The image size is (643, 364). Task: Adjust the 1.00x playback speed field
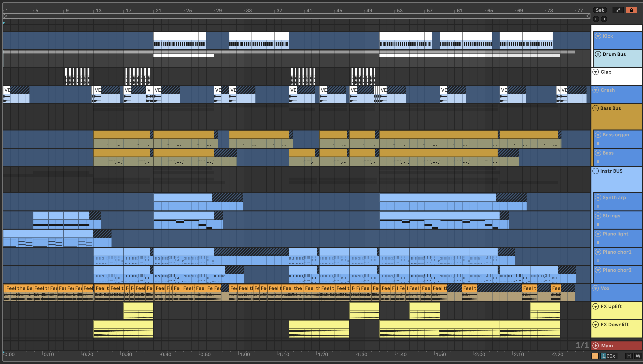click(608, 356)
